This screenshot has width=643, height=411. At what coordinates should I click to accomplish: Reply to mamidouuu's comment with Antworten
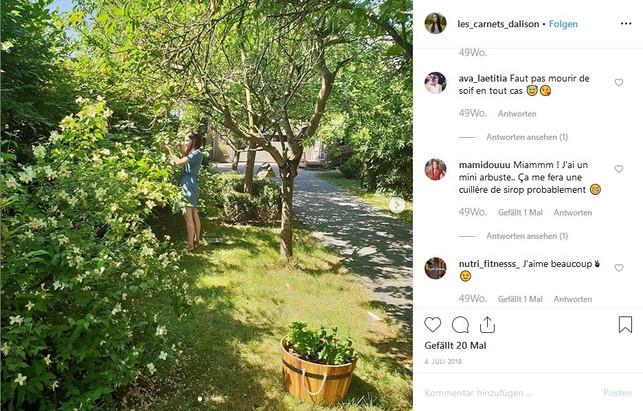click(572, 212)
